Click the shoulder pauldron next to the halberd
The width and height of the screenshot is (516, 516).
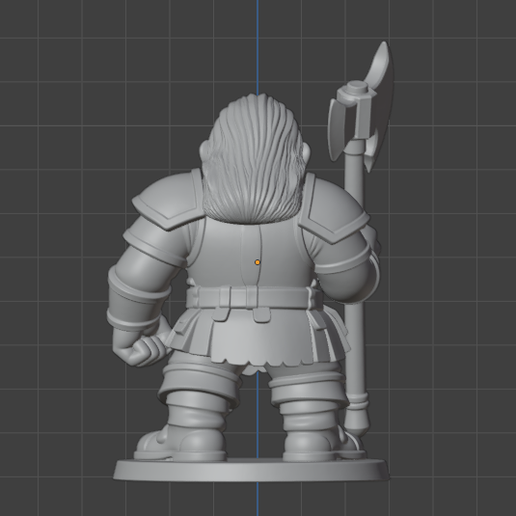333,208
